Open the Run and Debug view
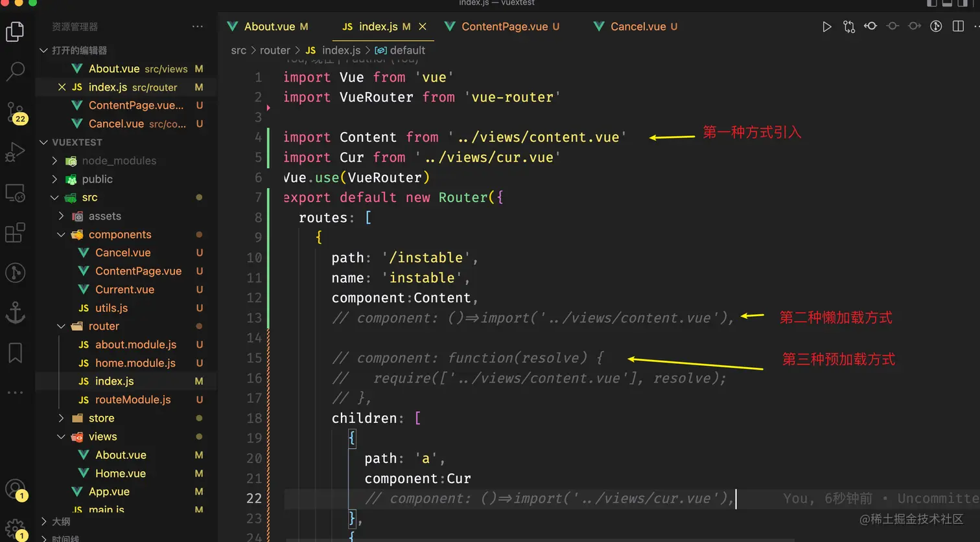 click(x=15, y=153)
